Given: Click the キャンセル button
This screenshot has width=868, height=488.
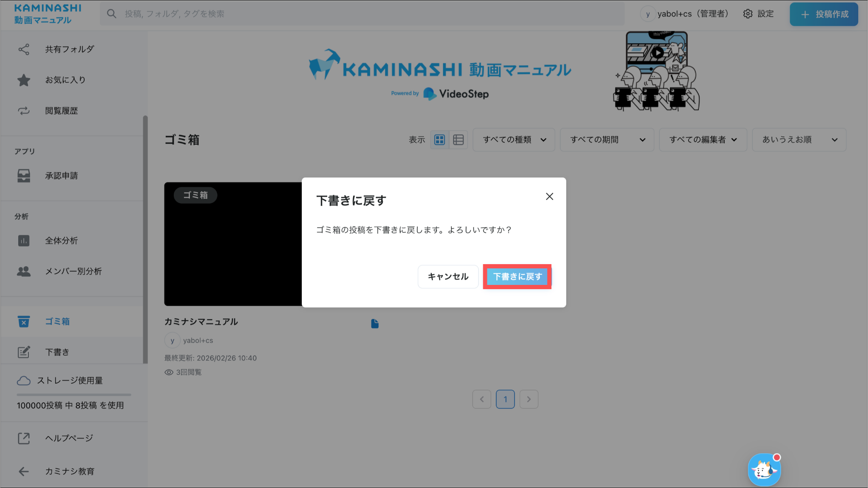Looking at the screenshot, I should coord(448,276).
